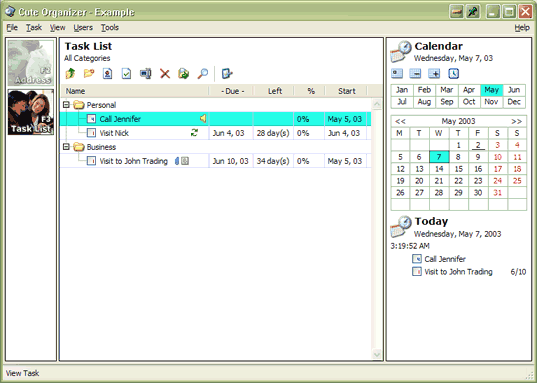Image resolution: width=537 pixels, height=383 pixels.
Task: Click the magnifying glass search icon
Action: [x=203, y=74]
